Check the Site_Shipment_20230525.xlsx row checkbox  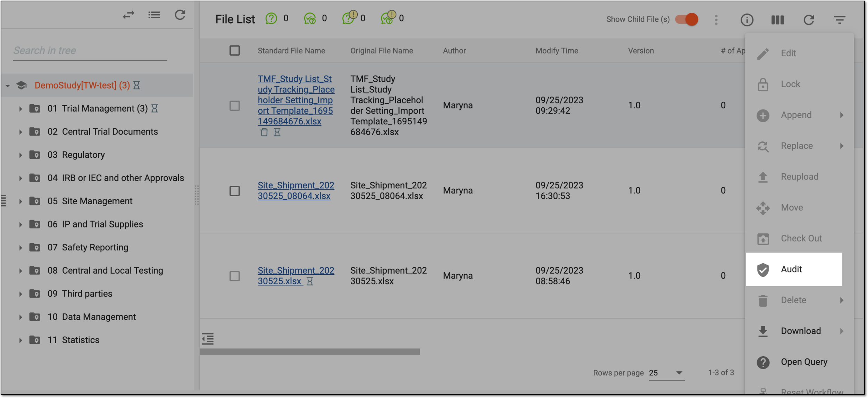pos(235,276)
